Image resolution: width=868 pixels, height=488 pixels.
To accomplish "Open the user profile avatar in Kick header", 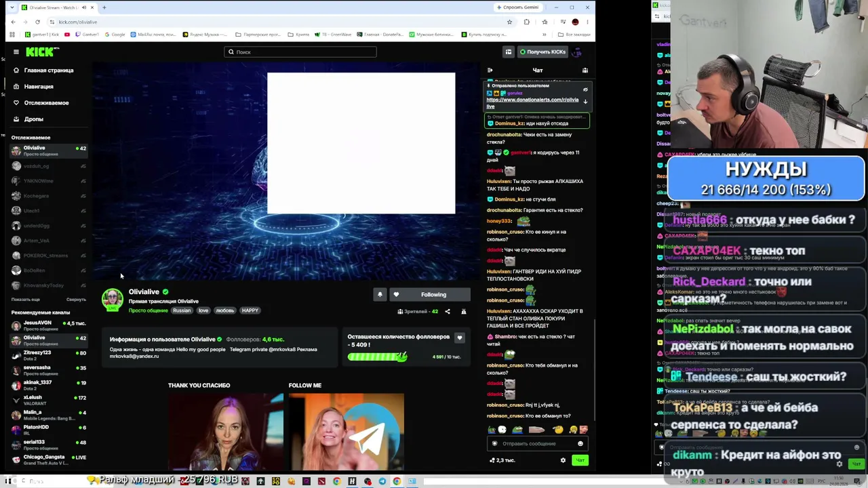I will click(x=577, y=52).
